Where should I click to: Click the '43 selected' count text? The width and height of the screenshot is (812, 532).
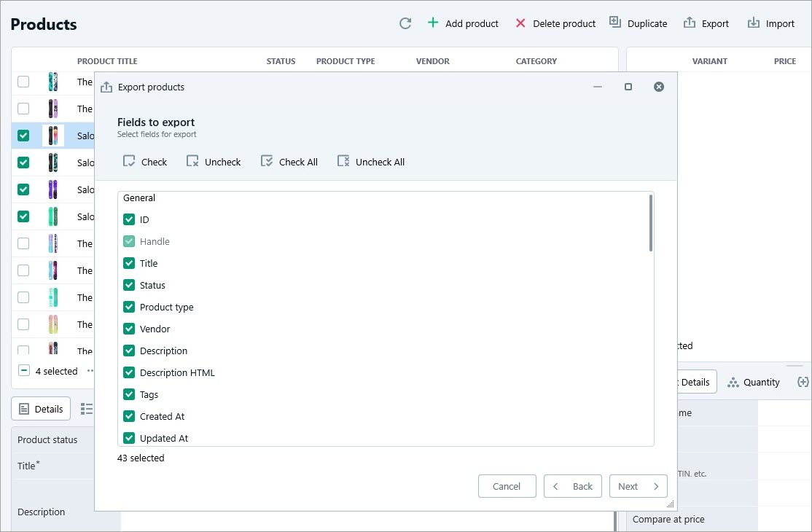(x=141, y=458)
